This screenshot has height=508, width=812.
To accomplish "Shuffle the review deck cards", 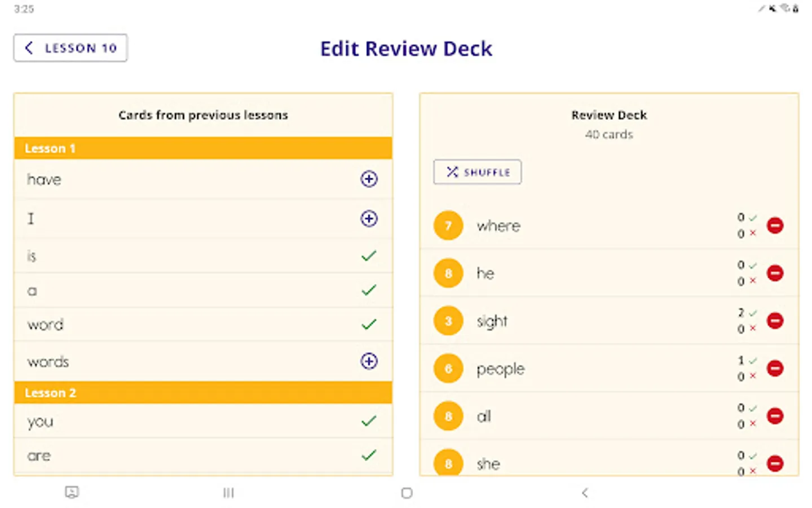I will [x=477, y=172].
